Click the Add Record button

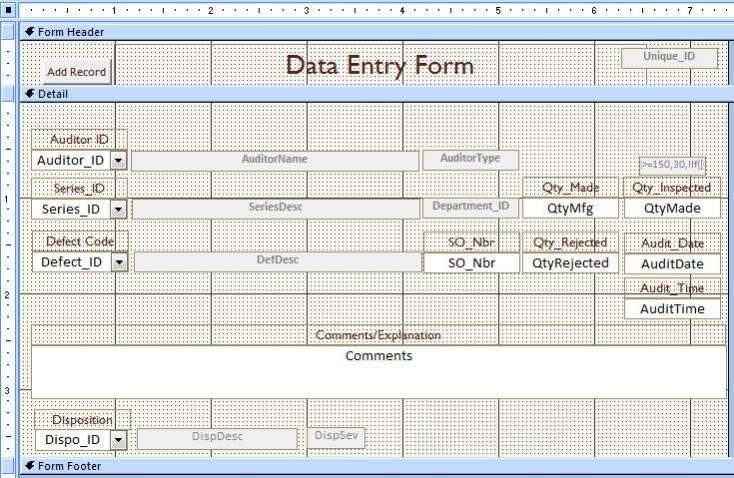[x=77, y=72]
